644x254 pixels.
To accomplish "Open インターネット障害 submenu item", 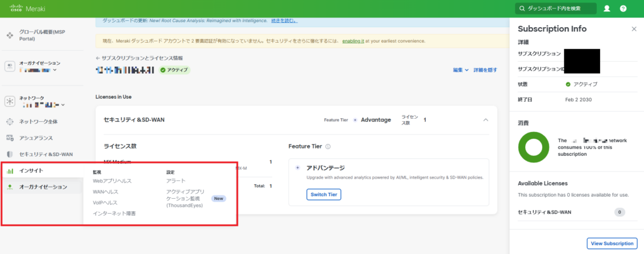I will click(x=114, y=213).
